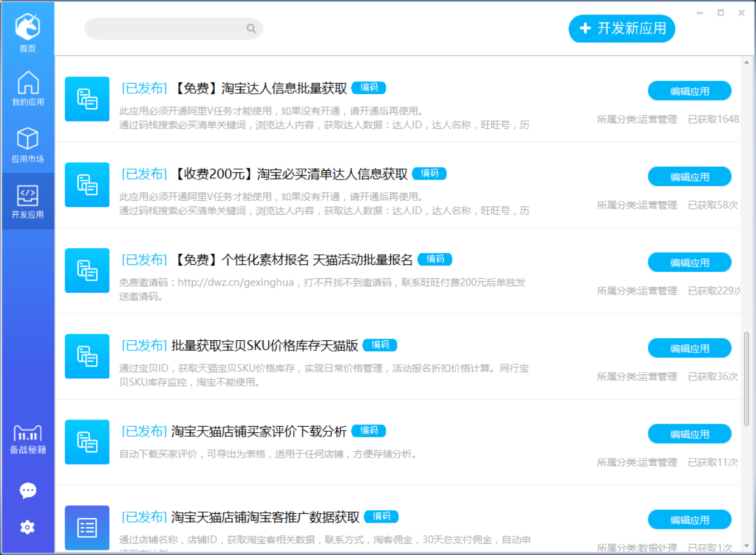Go to 我的应用 in the sidebar
Image resolution: width=756 pixels, height=555 pixels.
(28, 88)
